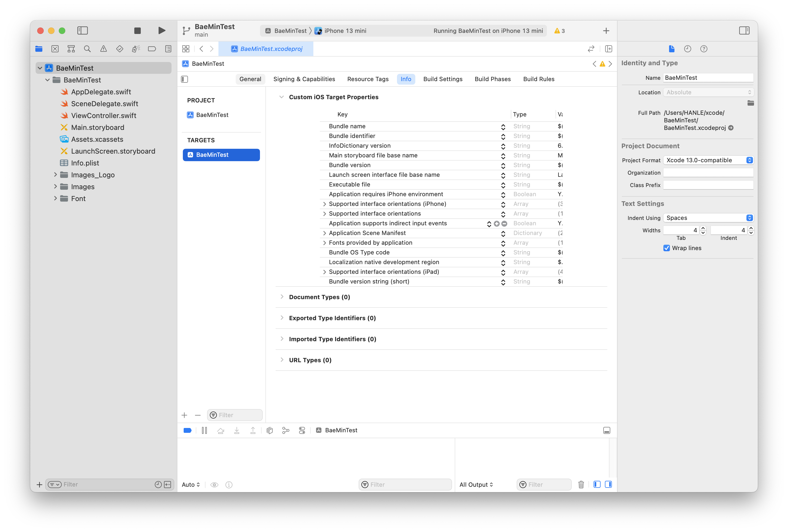788x532 pixels.
Task: Open the Debug Memory Graph icon
Action: point(286,430)
